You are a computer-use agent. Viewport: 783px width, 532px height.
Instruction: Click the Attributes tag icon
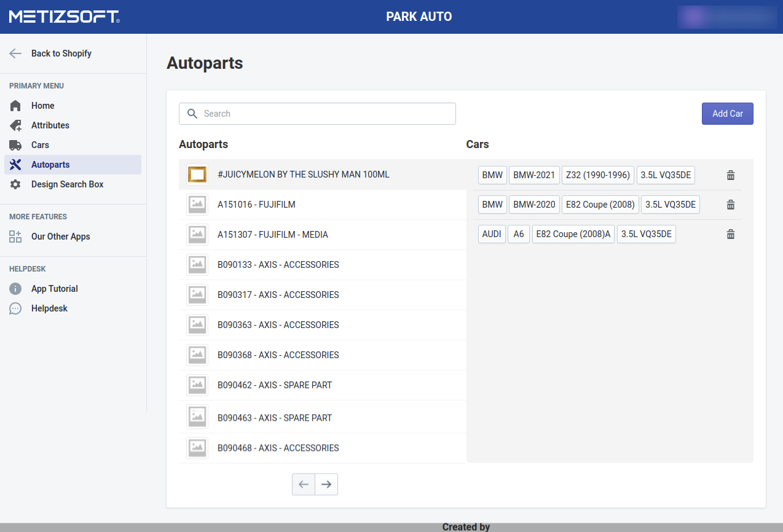click(x=15, y=125)
